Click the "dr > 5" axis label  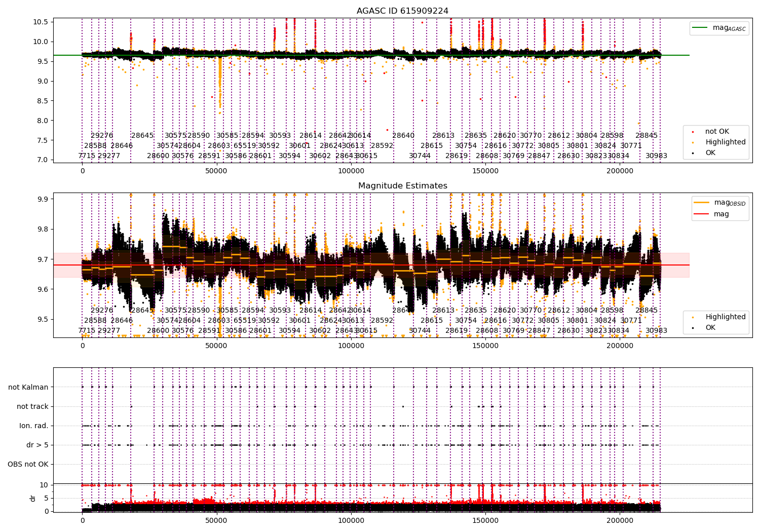37,445
